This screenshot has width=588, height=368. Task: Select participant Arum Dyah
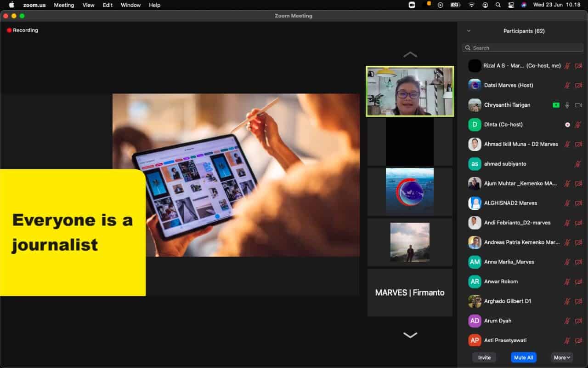click(x=523, y=321)
